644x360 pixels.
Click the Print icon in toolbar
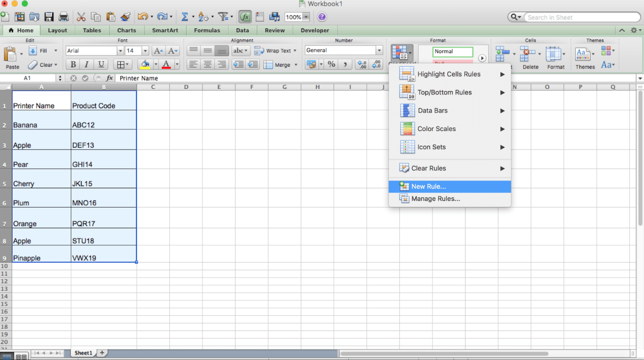pos(64,17)
